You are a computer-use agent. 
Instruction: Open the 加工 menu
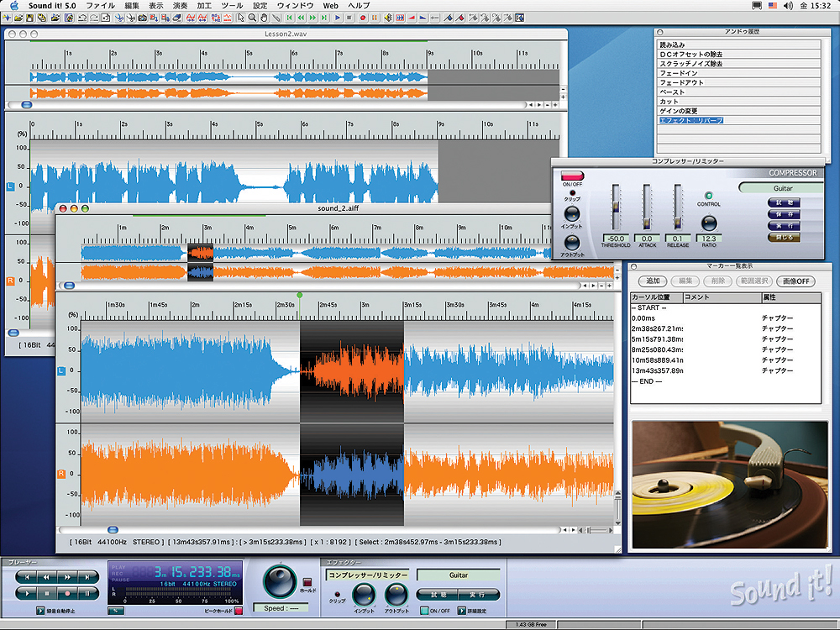click(x=204, y=5)
